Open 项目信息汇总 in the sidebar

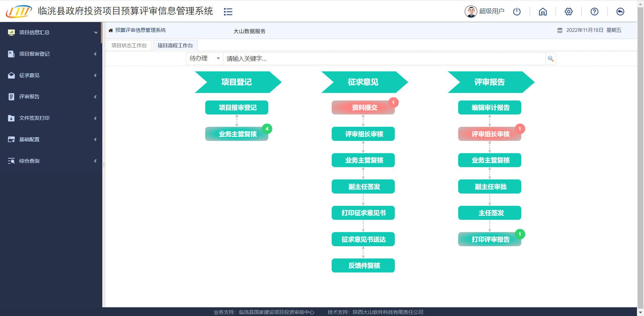[x=51, y=33]
